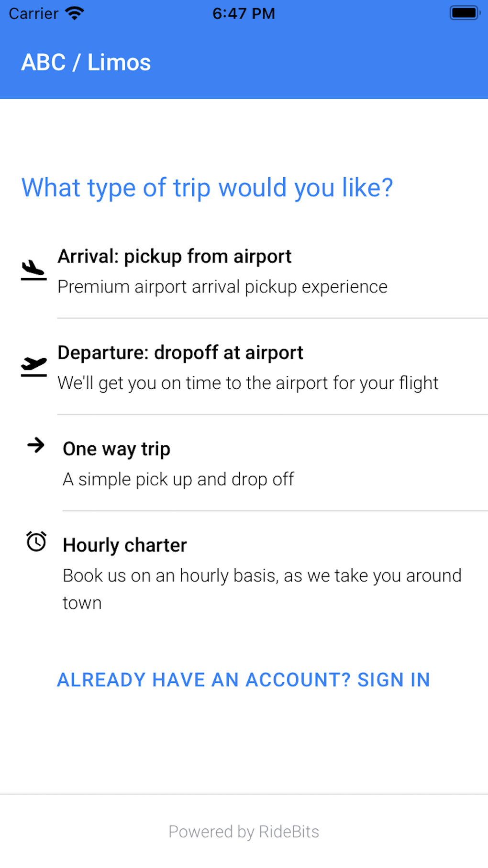The image size is (488, 868).
Task: Select the "One way trip" option
Action: point(116,449)
